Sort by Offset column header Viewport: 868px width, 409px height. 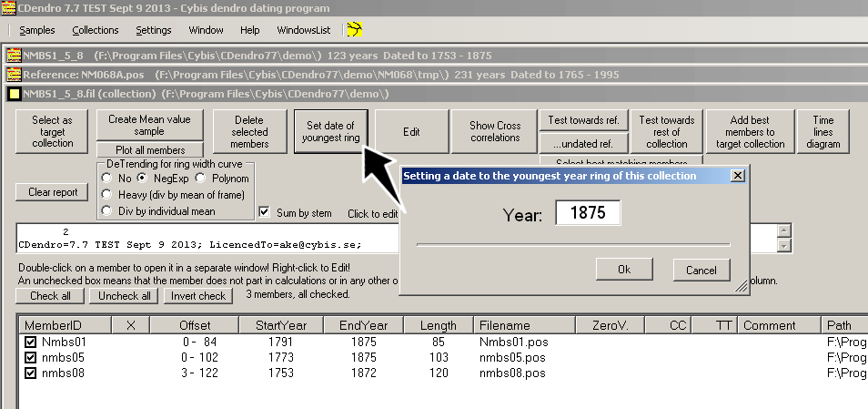pyautogui.click(x=195, y=325)
